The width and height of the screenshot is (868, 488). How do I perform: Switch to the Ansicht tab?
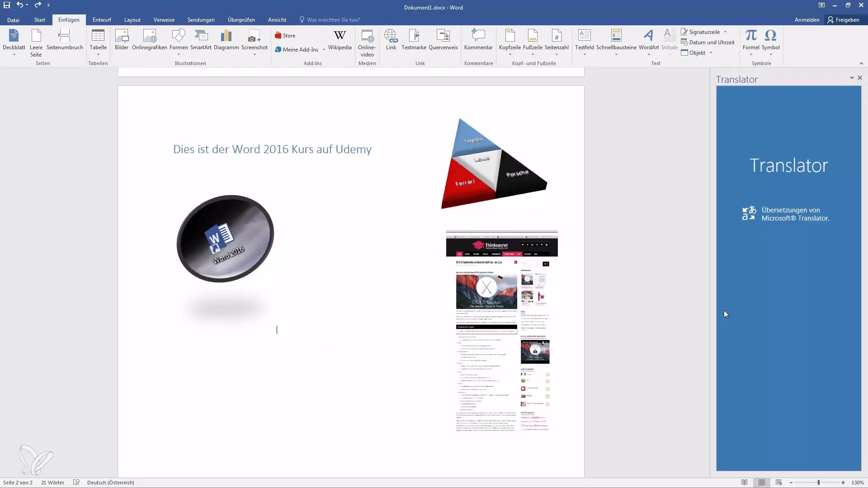click(x=277, y=20)
